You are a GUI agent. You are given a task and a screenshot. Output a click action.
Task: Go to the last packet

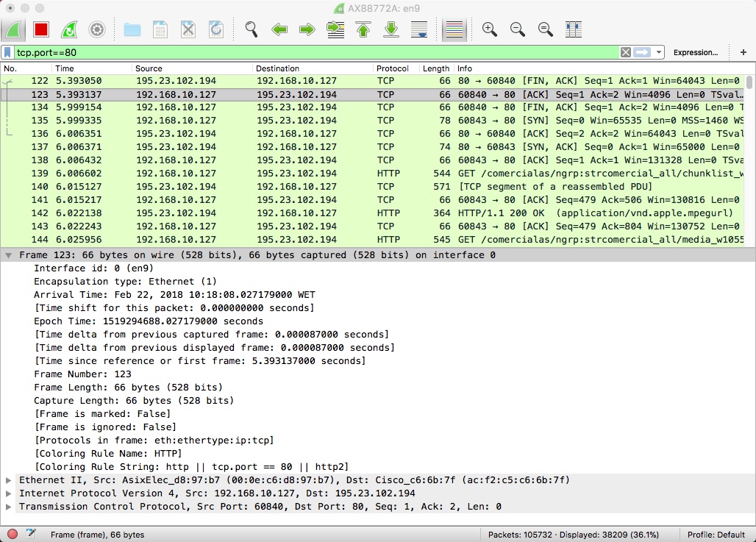pyautogui.click(x=391, y=29)
